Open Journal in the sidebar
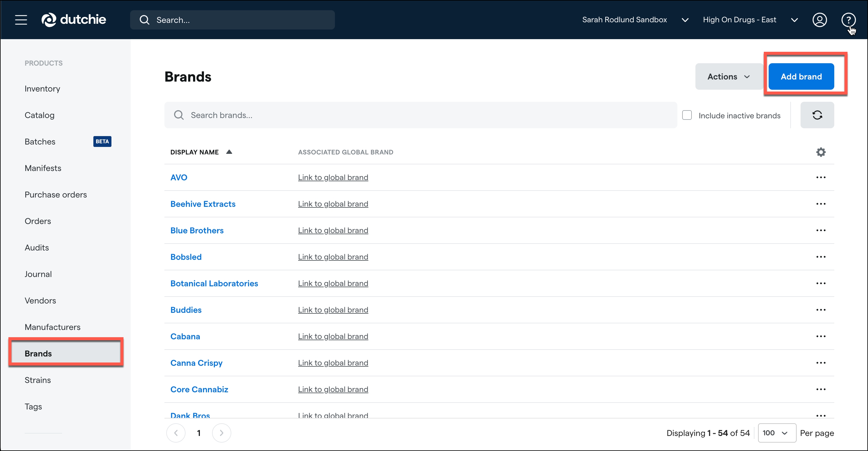The image size is (868, 451). tap(39, 274)
